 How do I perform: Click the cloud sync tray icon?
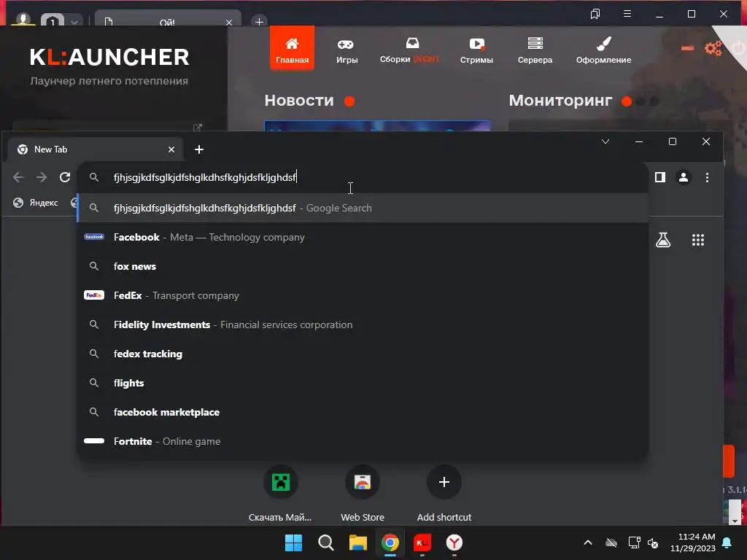click(x=611, y=542)
